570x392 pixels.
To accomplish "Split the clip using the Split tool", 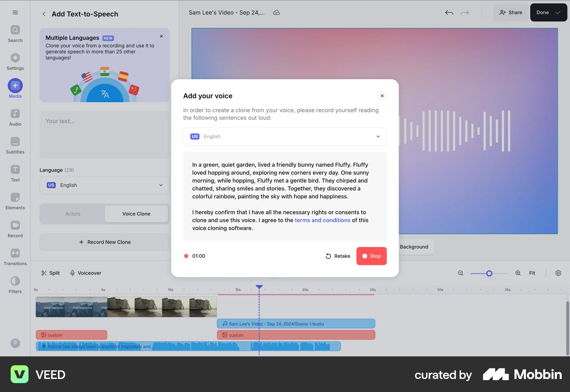I will tap(50, 273).
